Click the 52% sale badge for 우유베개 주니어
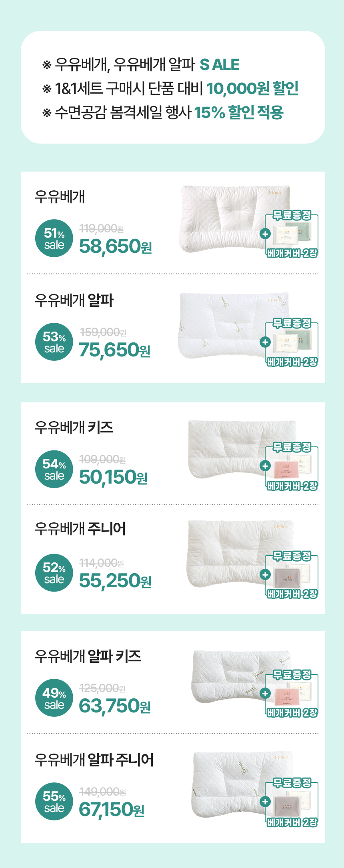The image size is (344, 868). 54,573
